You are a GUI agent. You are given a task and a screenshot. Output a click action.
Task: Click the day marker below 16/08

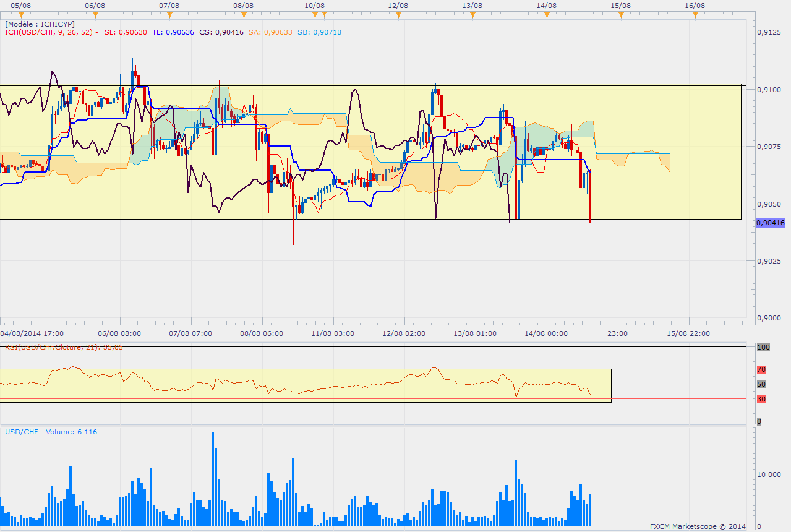coord(695,15)
